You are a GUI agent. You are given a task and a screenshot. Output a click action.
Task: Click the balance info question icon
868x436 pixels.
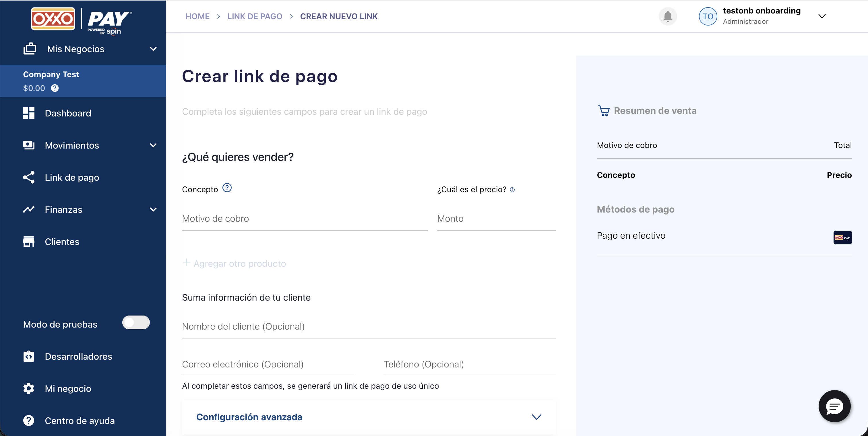tap(55, 88)
